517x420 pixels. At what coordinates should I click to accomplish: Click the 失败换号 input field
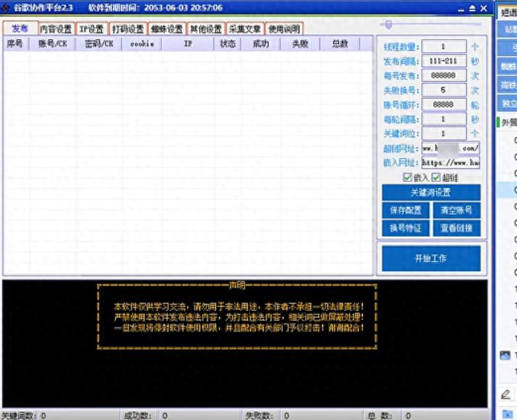coord(444,90)
